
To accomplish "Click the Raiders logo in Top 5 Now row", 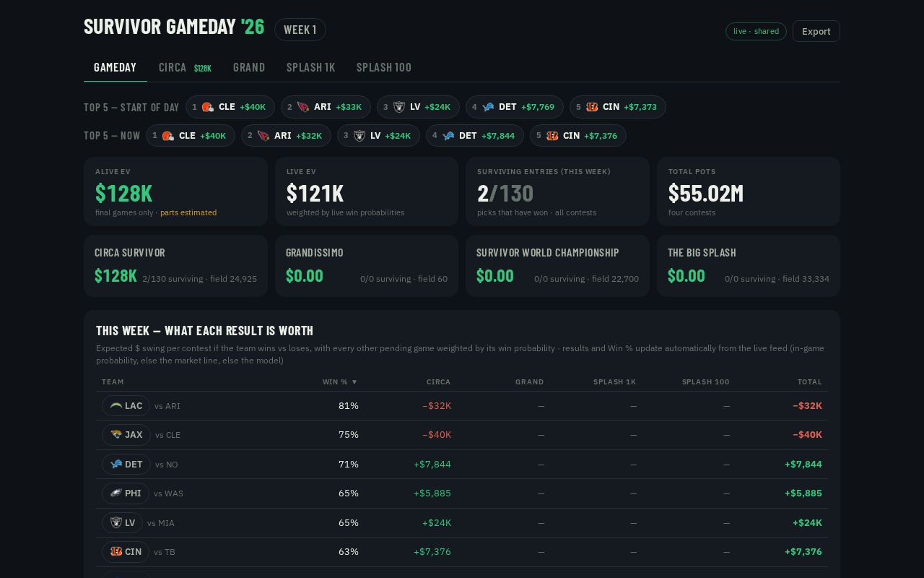I will pyautogui.click(x=359, y=136).
